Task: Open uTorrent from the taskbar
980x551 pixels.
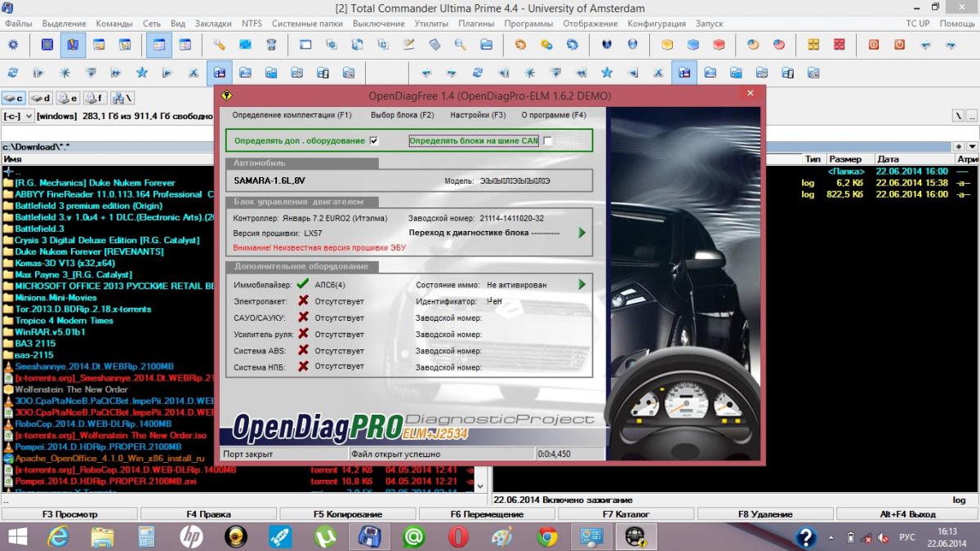Action: (326, 536)
